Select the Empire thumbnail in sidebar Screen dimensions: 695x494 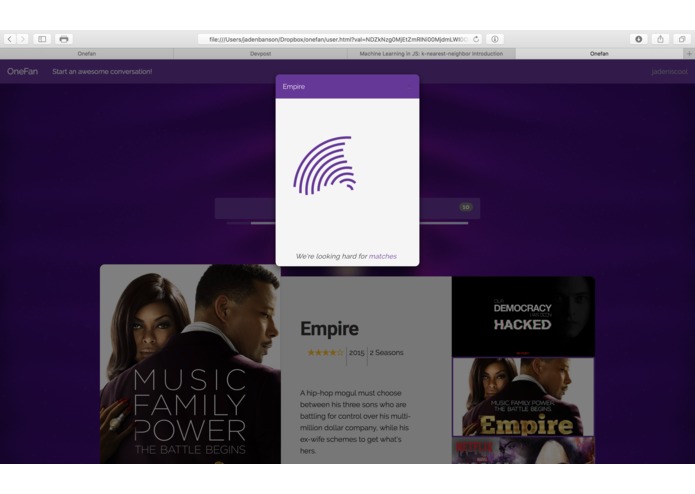[x=523, y=397]
